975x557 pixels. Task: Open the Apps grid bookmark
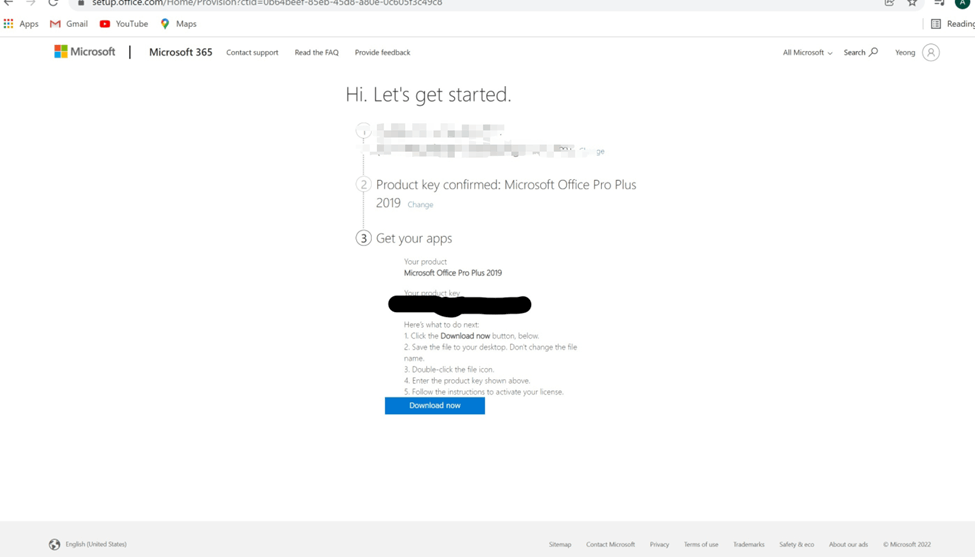click(x=21, y=24)
